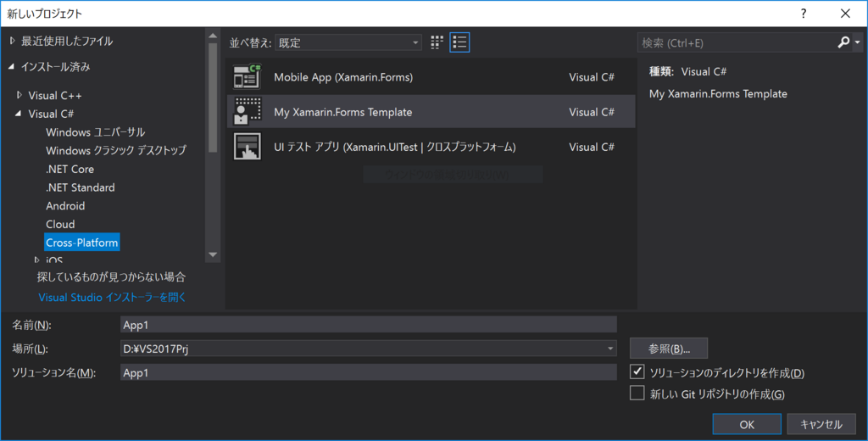
Task: Collapse the installed templates node
Action: click(12, 66)
